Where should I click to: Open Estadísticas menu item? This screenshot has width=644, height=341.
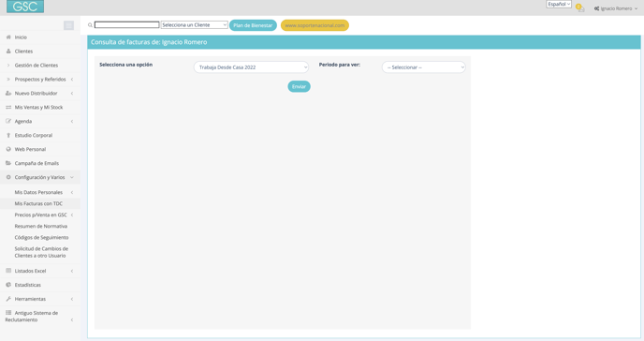pos(27,285)
